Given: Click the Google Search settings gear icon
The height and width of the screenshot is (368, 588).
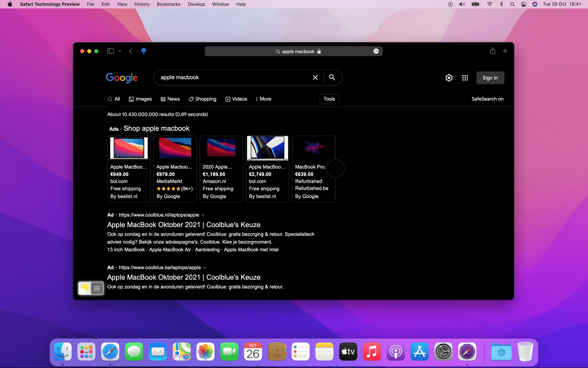Looking at the screenshot, I should point(449,77).
